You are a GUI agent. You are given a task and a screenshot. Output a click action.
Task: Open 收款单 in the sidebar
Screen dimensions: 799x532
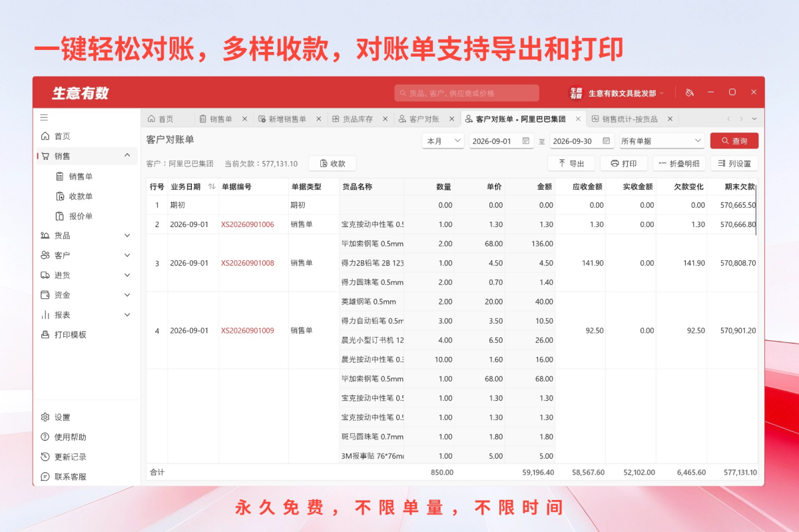(81, 196)
